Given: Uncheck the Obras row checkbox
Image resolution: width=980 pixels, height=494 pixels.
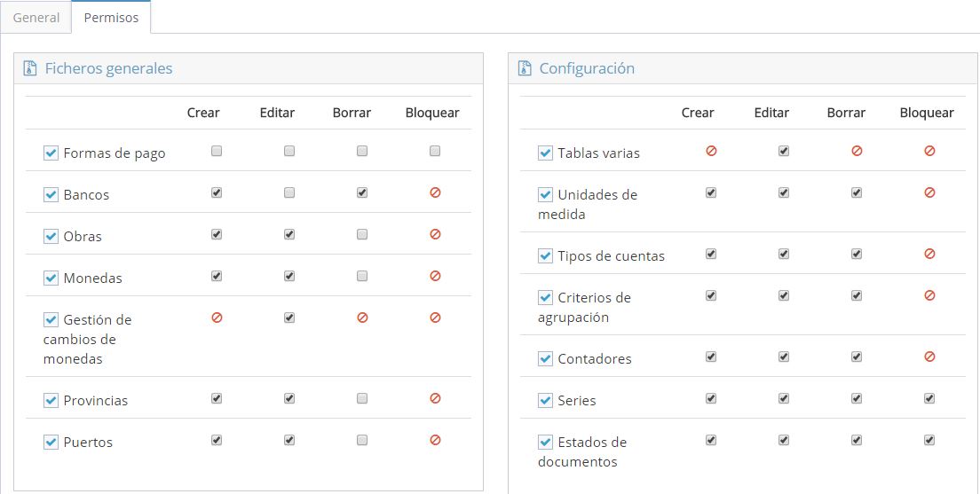Looking at the screenshot, I should (51, 237).
